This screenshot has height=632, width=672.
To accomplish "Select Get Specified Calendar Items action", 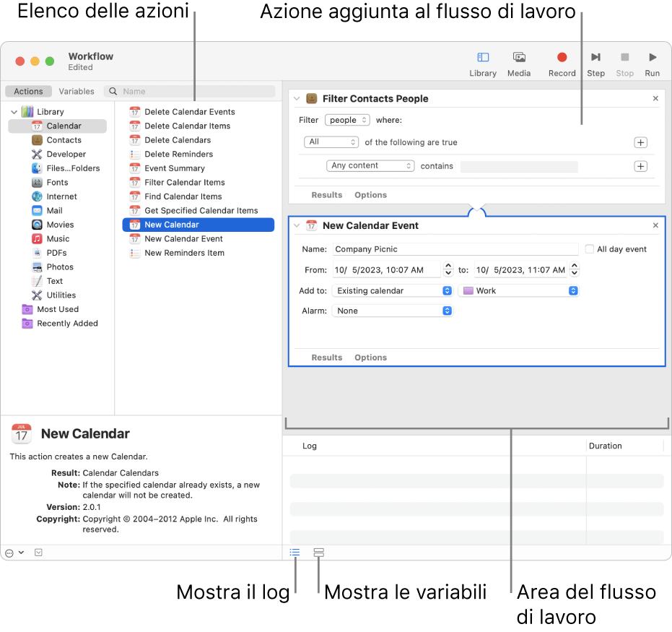I will (193, 211).
